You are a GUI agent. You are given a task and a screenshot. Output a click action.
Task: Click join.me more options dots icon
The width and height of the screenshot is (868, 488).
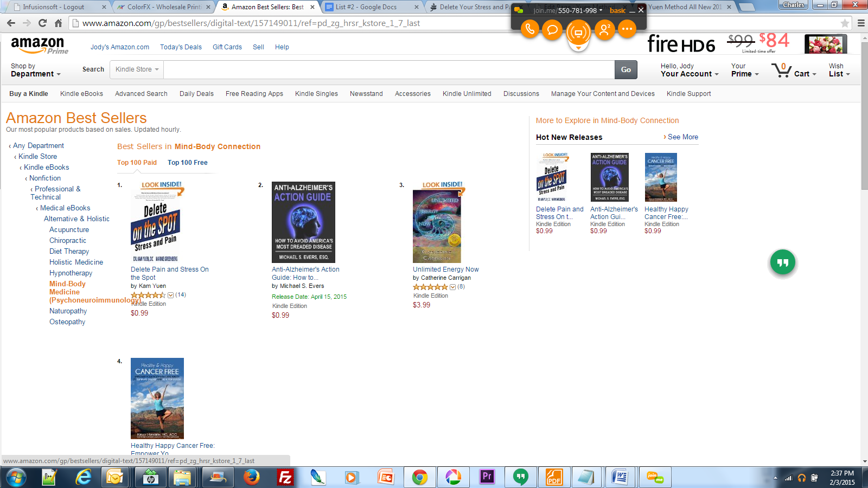coord(627,29)
